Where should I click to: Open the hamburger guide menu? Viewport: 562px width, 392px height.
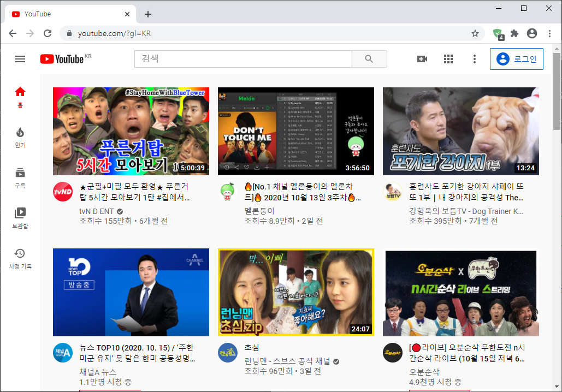click(20, 59)
